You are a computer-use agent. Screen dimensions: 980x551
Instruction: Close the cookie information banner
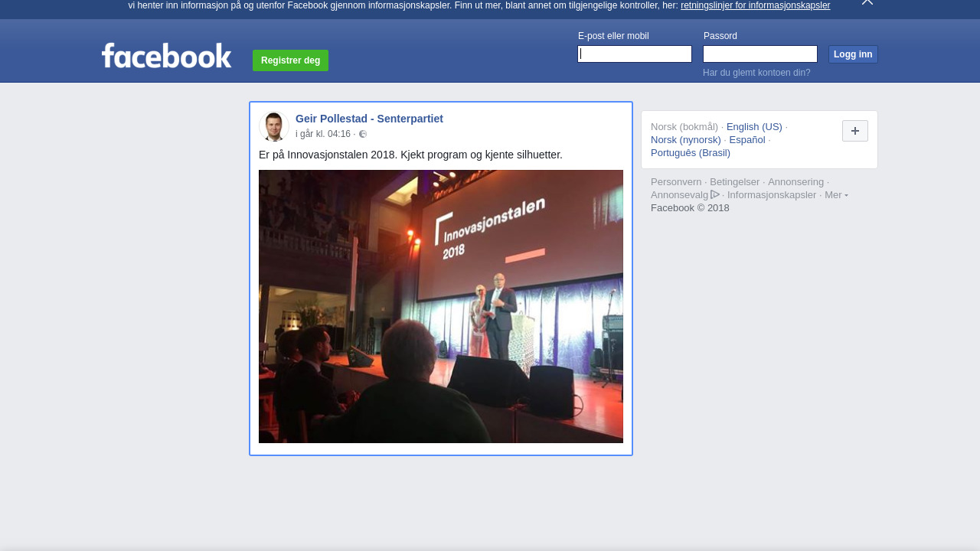tap(867, 2)
